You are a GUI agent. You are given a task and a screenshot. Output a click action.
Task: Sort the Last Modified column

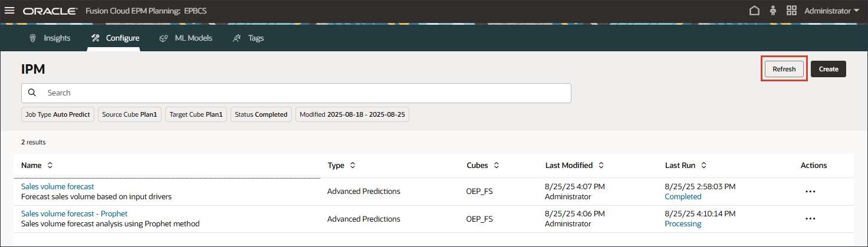[x=601, y=166]
